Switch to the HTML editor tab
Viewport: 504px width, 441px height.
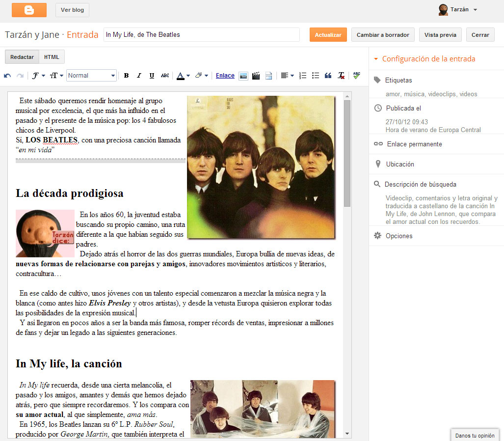[52, 57]
